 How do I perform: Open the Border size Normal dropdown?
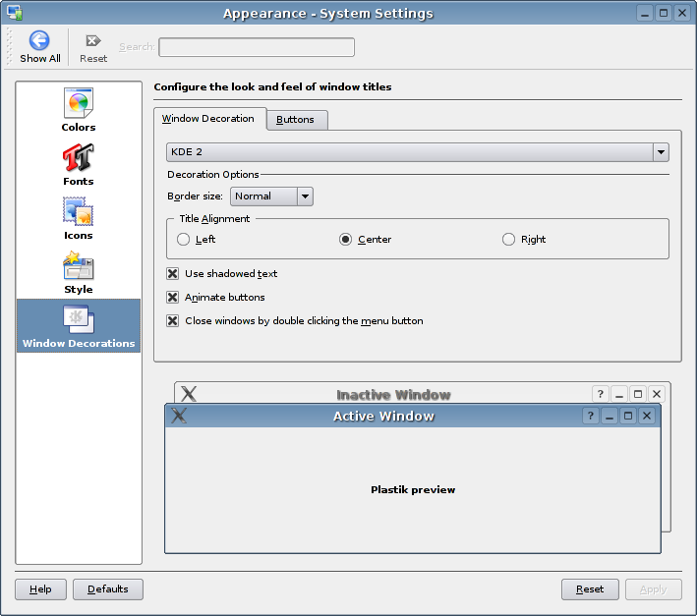271,196
